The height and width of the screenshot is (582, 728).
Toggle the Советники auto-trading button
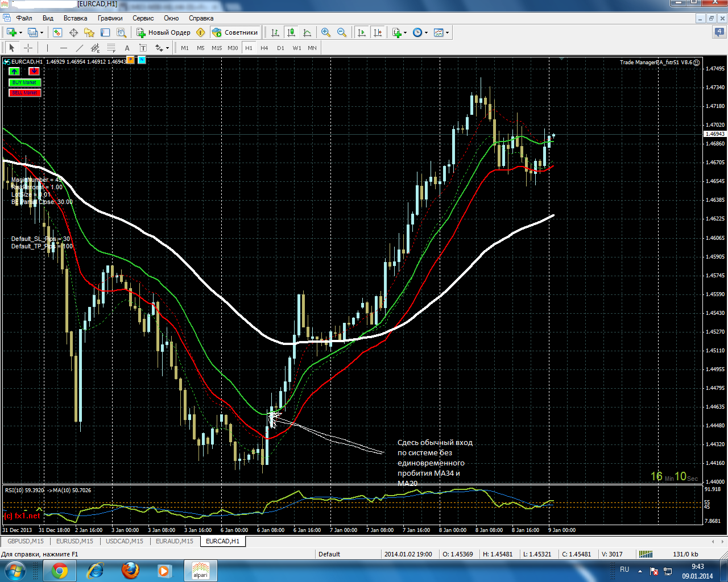click(x=235, y=32)
